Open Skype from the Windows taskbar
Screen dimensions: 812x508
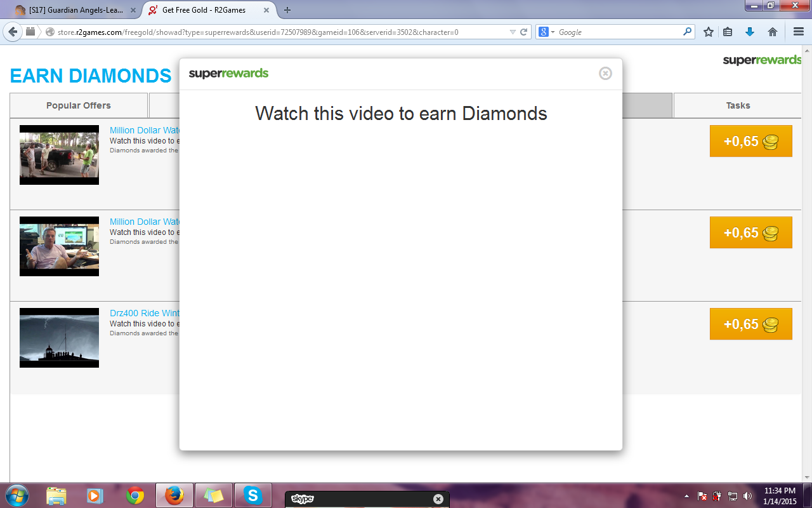click(x=253, y=495)
